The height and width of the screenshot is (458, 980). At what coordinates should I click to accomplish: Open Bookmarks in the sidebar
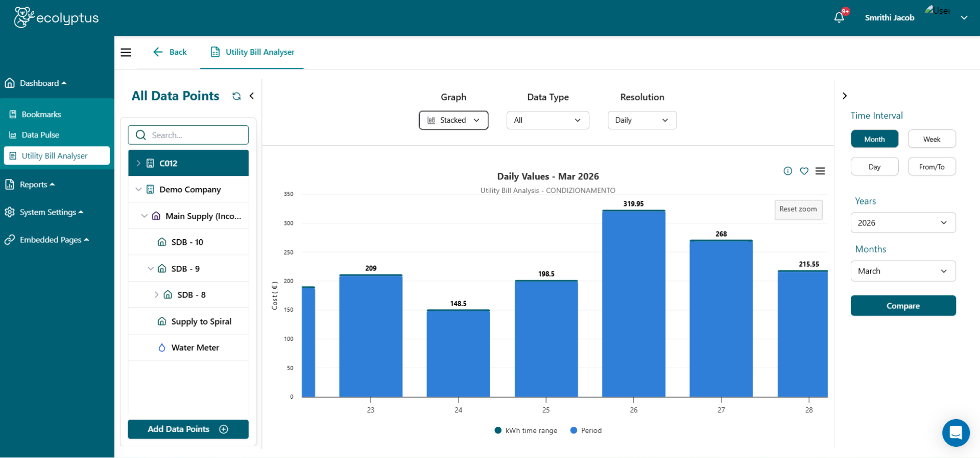pos(41,114)
